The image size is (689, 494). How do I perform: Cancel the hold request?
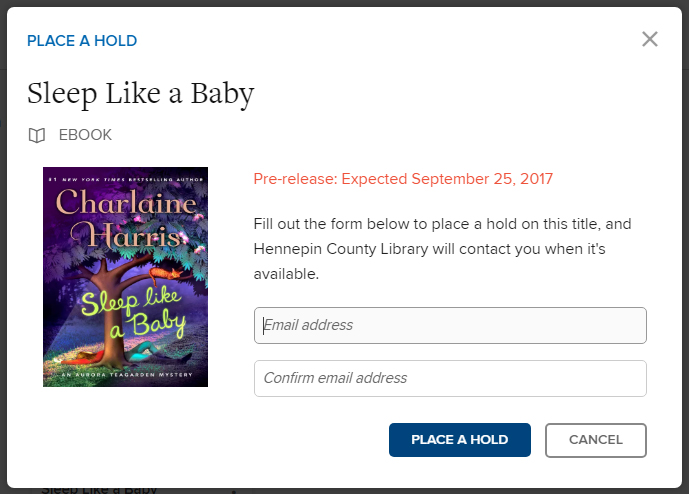(596, 440)
